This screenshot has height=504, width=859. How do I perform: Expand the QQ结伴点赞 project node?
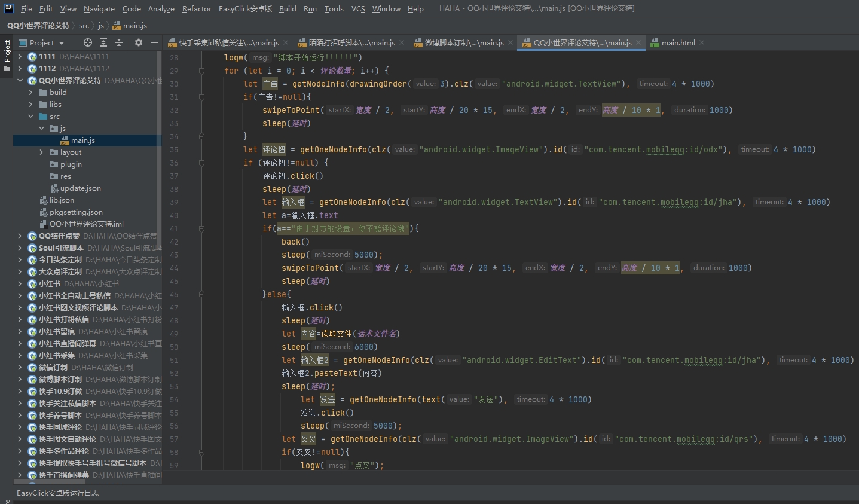20,236
